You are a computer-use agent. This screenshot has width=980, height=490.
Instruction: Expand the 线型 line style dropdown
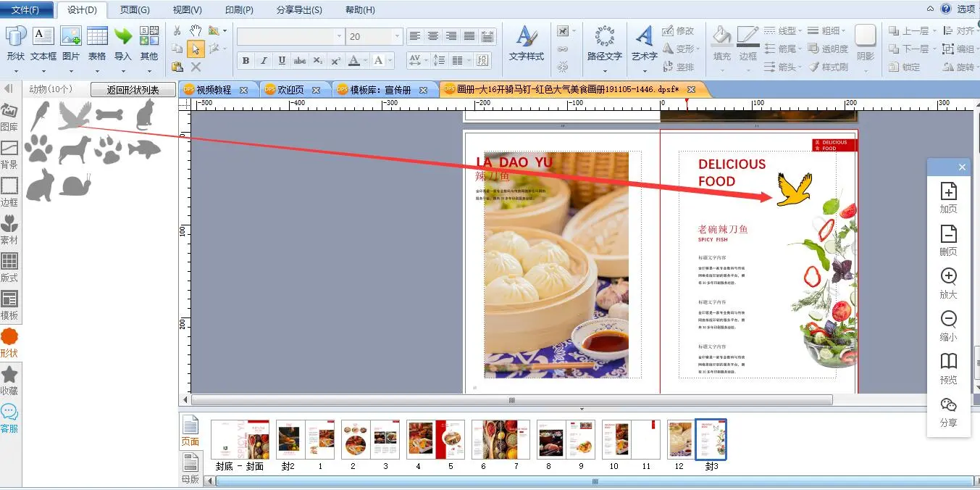point(800,31)
